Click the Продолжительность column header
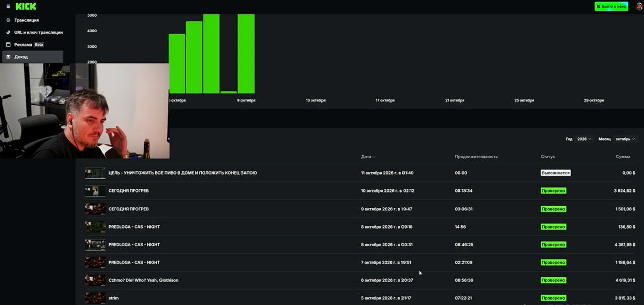The height and width of the screenshot is (305, 644). click(x=476, y=157)
